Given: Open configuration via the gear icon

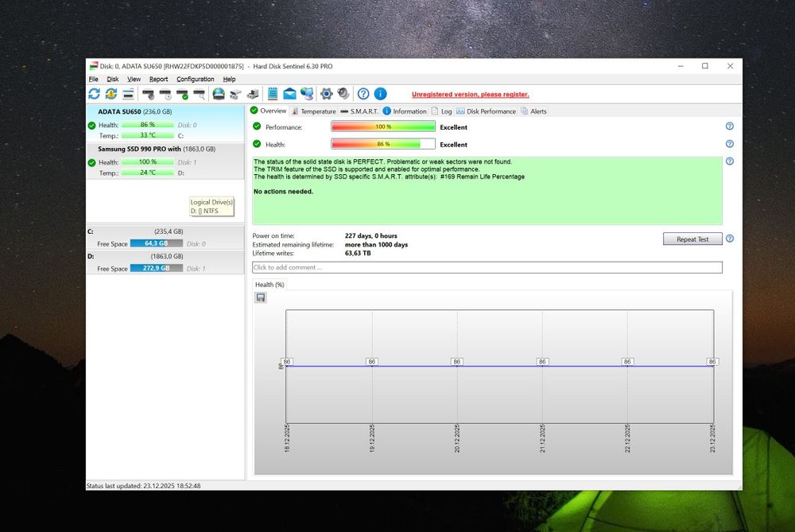Looking at the screenshot, I should (x=327, y=94).
